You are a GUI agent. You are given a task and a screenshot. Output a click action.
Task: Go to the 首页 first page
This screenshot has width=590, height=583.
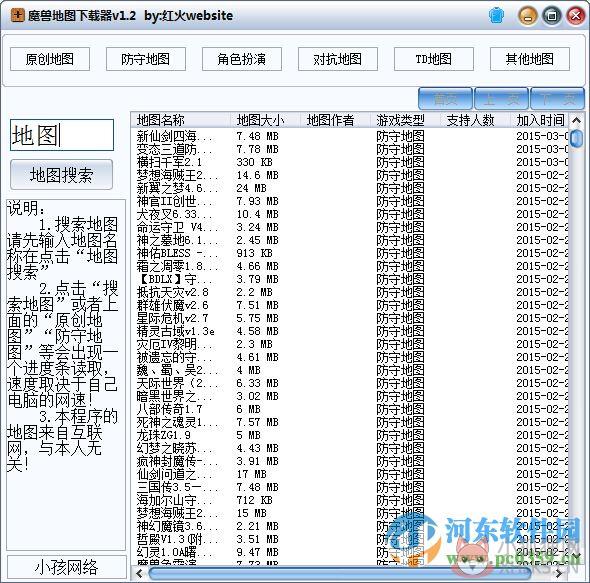[446, 99]
